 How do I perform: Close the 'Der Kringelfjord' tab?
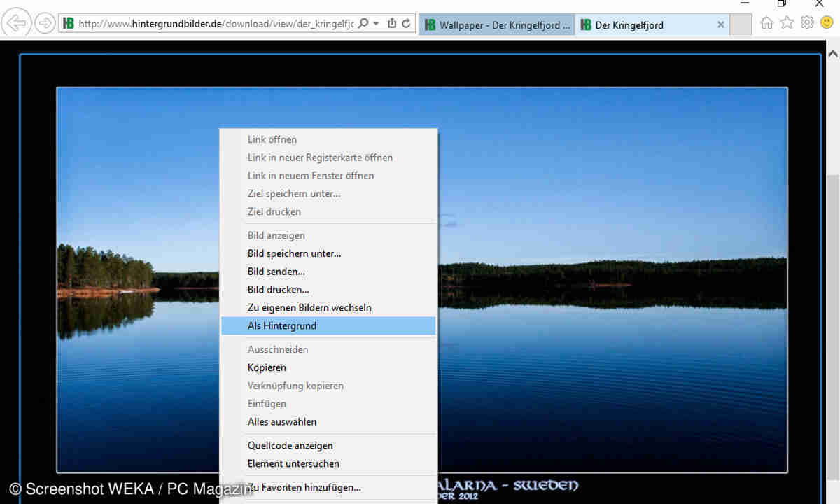point(721,25)
